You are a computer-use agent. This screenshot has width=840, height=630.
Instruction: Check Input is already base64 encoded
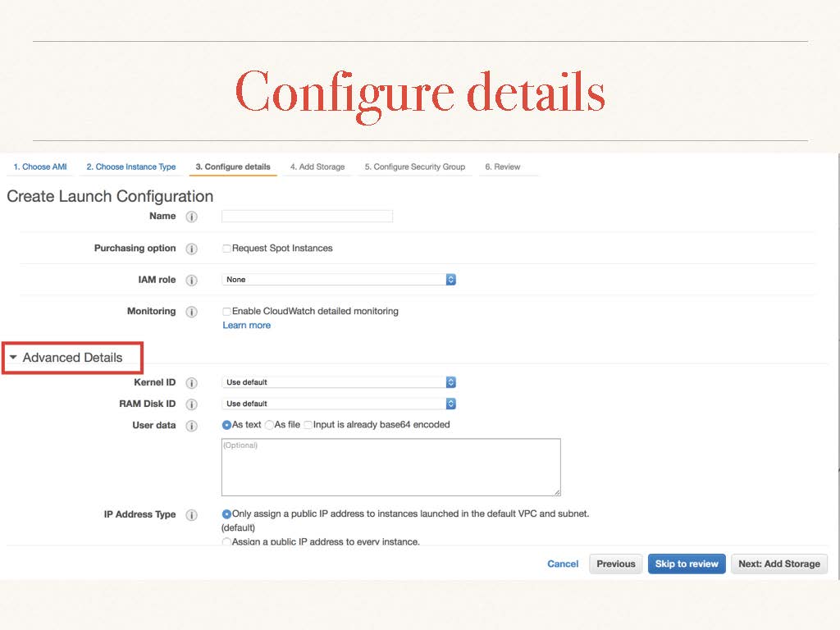(x=308, y=425)
